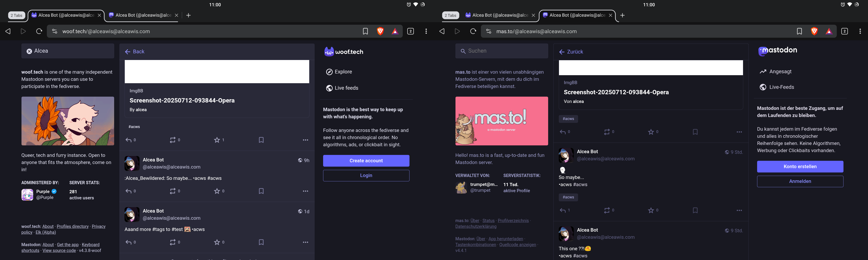The height and width of the screenshot is (260, 868).
Task: Open View source code link on woof.tech
Action: pyautogui.click(x=59, y=251)
